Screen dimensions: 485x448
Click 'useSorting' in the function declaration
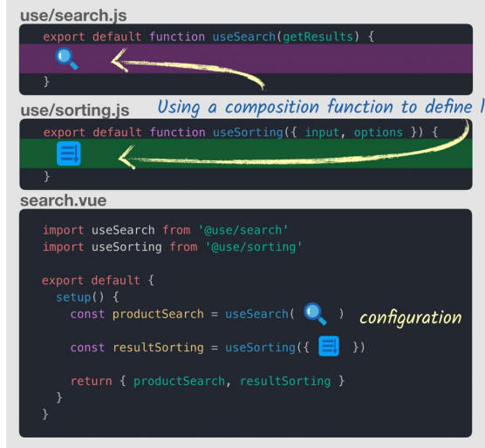pyautogui.click(x=248, y=132)
